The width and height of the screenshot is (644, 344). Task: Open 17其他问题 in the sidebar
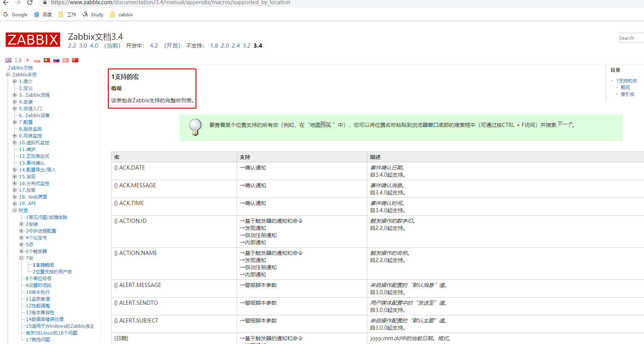[x=38, y=339]
